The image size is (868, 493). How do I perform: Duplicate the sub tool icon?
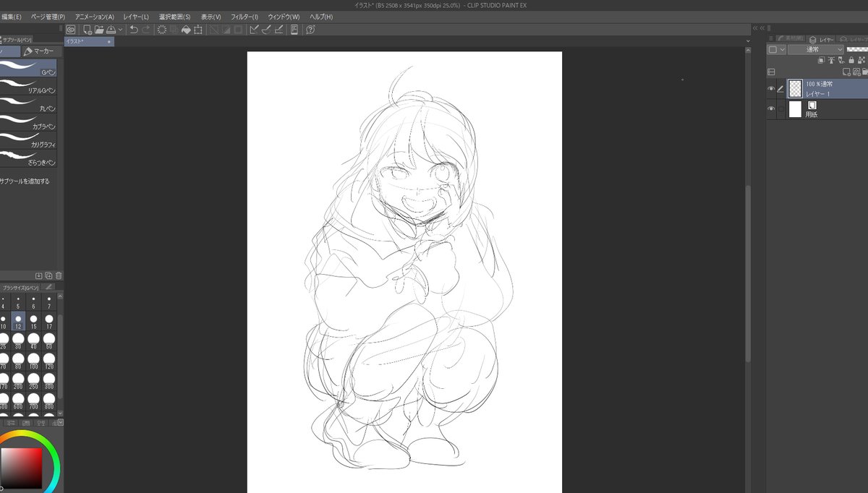[48, 275]
